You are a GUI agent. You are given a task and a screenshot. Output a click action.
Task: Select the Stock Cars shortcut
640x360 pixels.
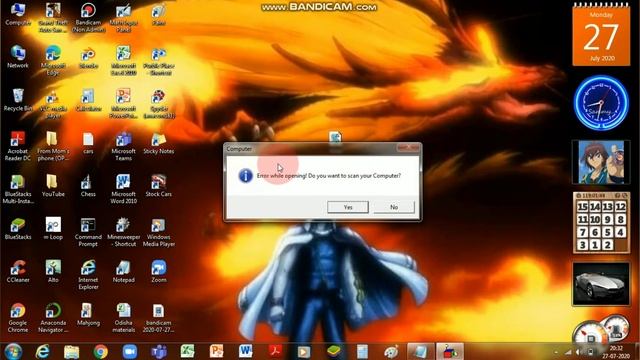158,185
